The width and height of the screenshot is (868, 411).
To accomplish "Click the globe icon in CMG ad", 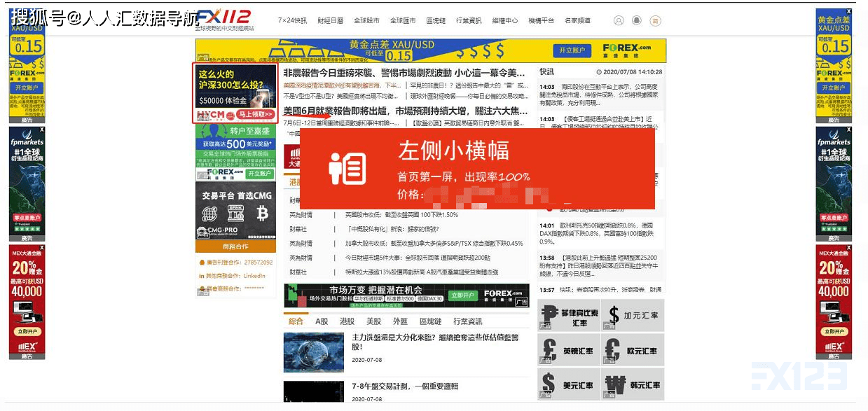I will 209,214.
